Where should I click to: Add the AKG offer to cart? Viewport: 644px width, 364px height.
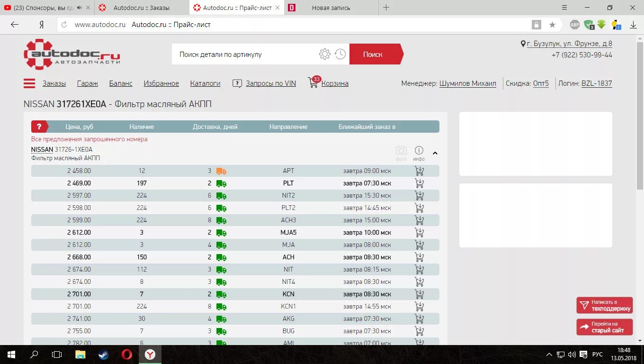pyautogui.click(x=419, y=319)
